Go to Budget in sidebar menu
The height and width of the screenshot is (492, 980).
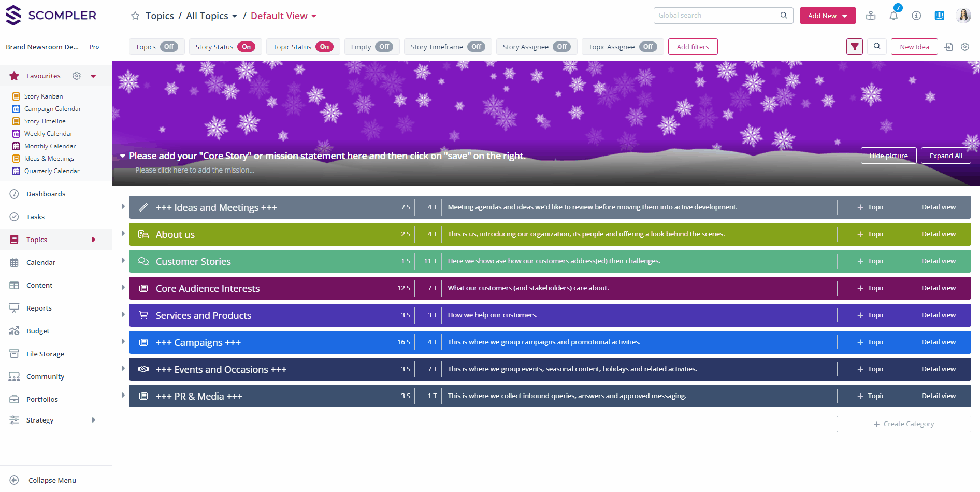38,331
